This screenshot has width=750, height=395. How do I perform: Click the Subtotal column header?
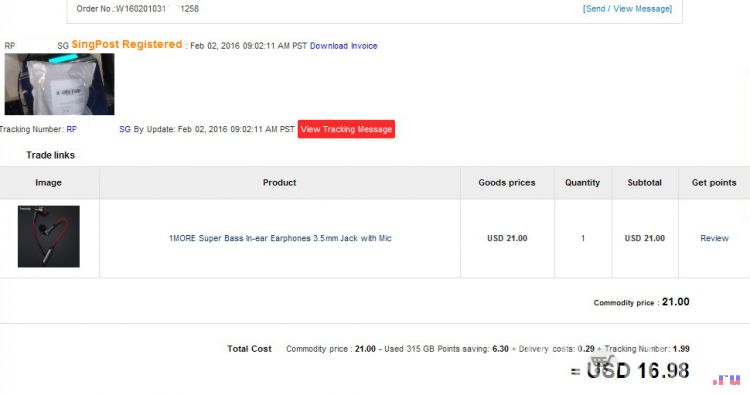(644, 183)
